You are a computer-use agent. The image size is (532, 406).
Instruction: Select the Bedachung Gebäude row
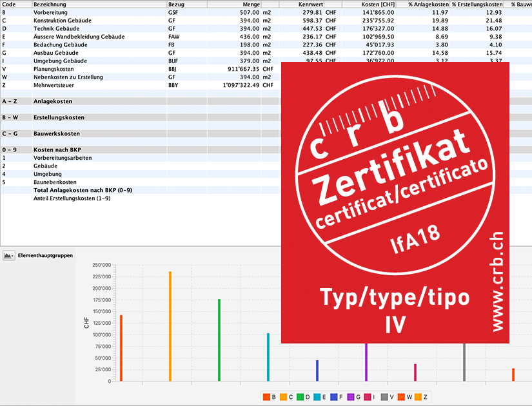[x=266, y=44]
